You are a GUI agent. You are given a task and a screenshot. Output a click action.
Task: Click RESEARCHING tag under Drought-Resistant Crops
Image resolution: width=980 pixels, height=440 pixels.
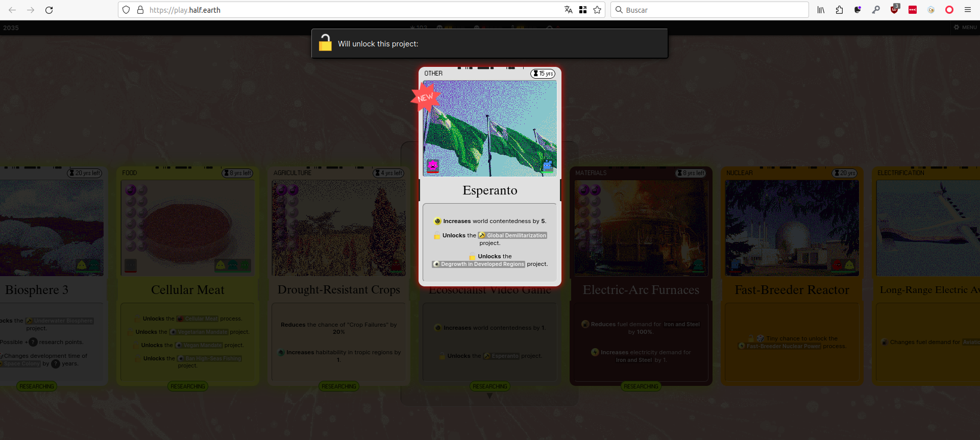[x=339, y=386]
